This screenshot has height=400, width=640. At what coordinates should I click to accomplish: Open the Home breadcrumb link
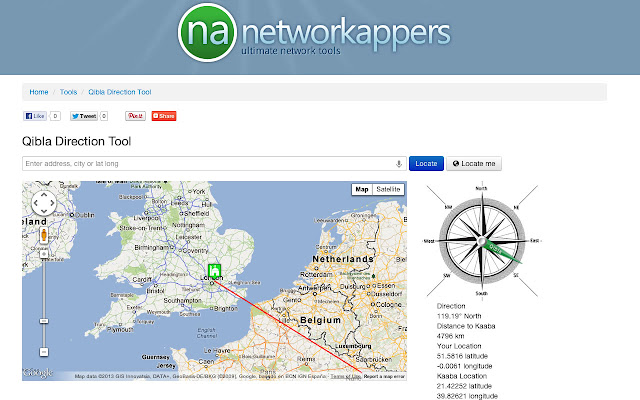39,92
